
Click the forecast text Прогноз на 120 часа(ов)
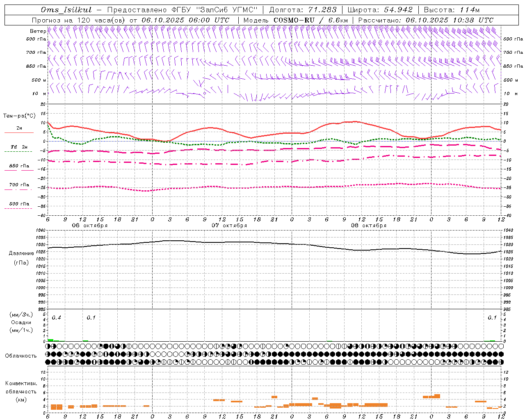click(79, 20)
